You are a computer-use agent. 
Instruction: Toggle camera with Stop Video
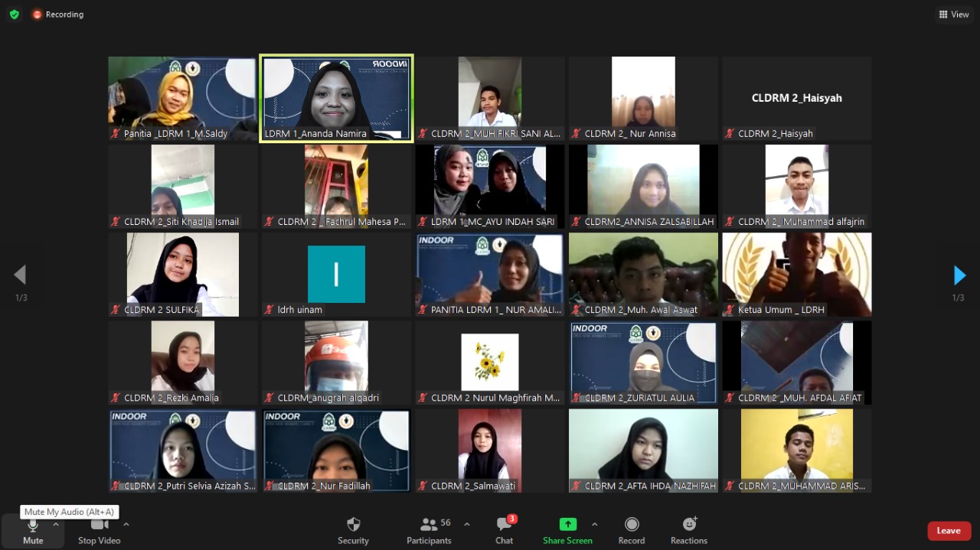(100, 531)
